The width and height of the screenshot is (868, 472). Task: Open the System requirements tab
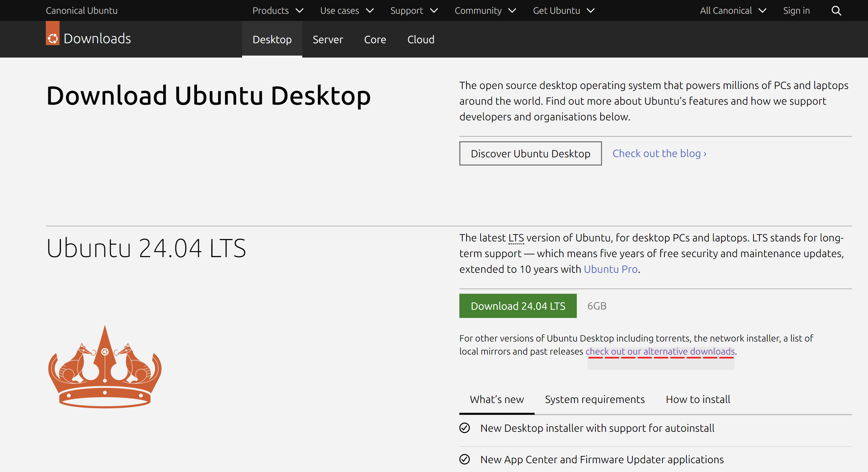point(594,399)
